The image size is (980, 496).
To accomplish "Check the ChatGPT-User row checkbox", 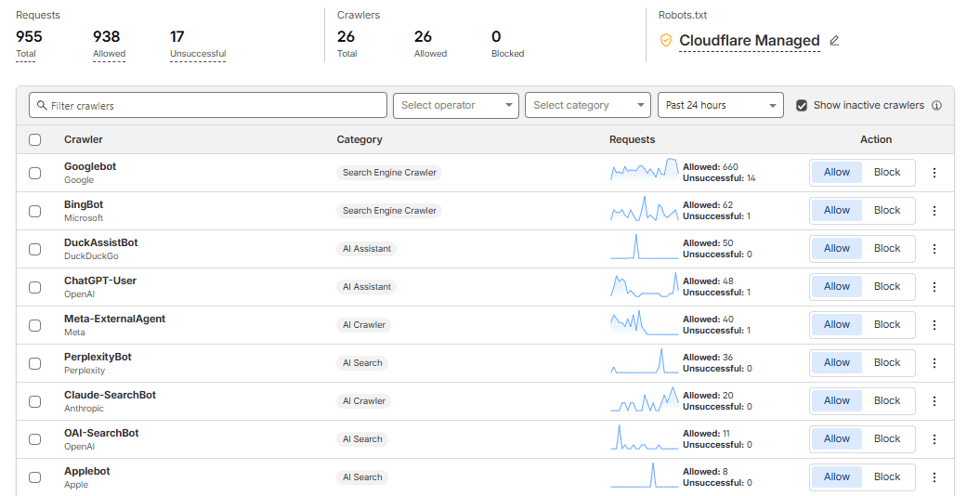I will coord(35,287).
